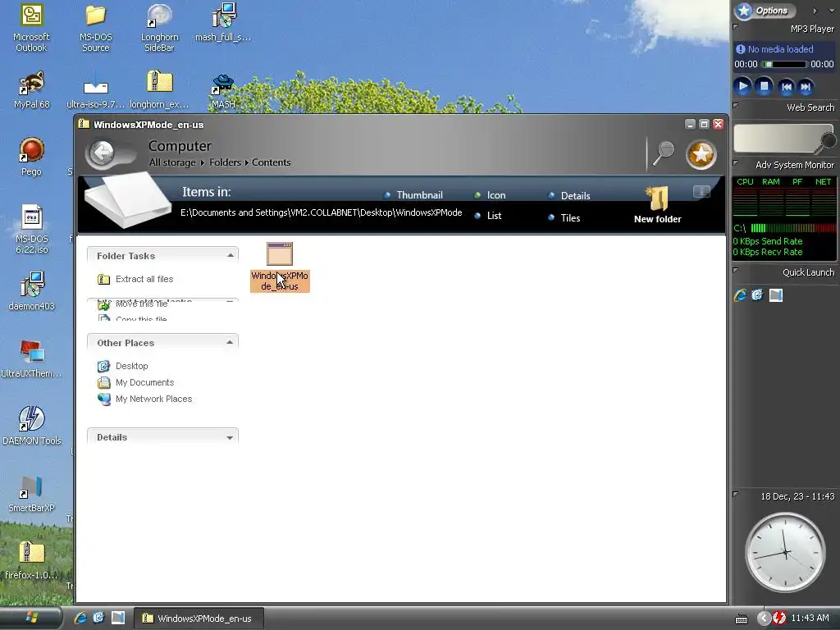This screenshot has width=840, height=630.
Task: Select Details view option
Action: click(x=569, y=195)
